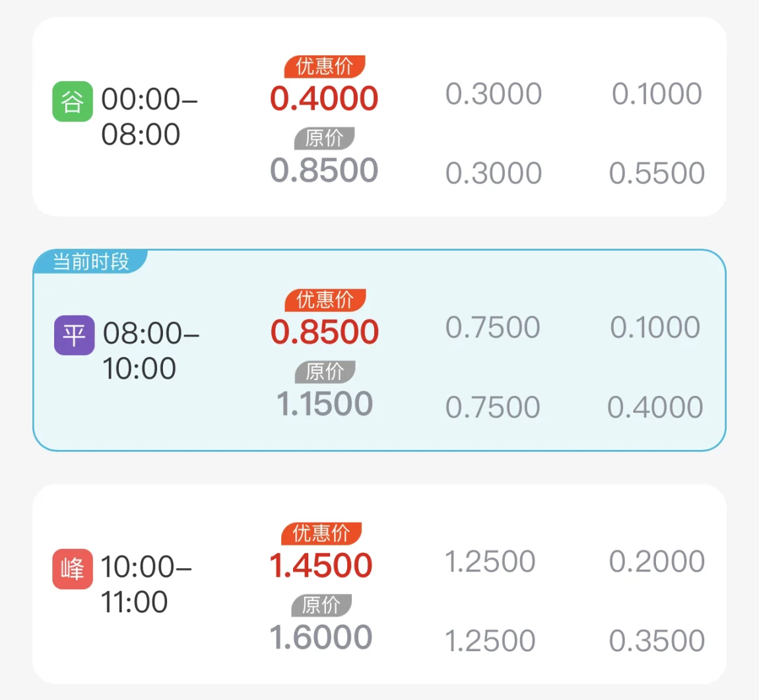
Task: Click the 0.5500 fee in valley card
Action: (x=657, y=174)
